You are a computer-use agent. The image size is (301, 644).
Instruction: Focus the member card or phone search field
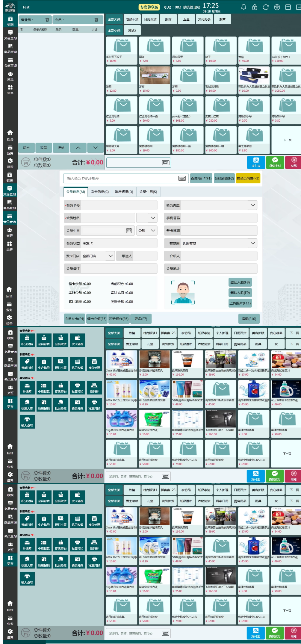click(126, 178)
